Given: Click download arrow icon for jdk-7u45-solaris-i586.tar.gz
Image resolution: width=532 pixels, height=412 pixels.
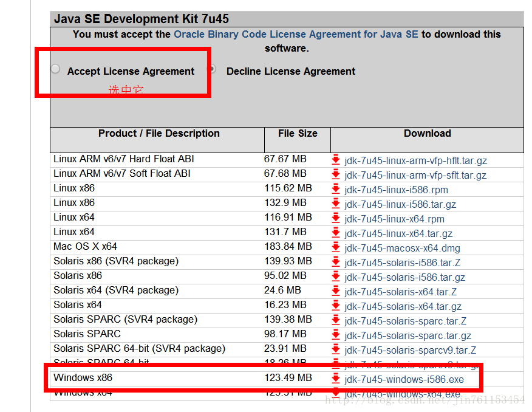Looking at the screenshot, I should [x=336, y=276].
